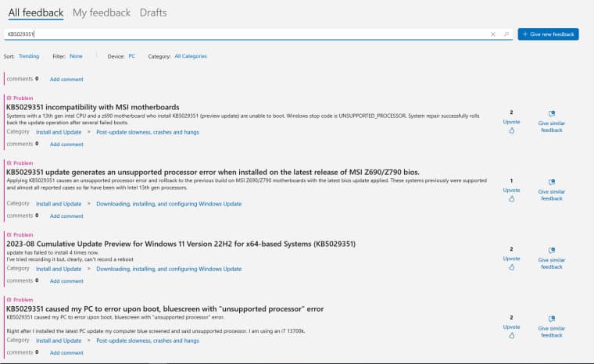This screenshot has height=364, width=594.
Task: Open the Filter None dropdown
Action: tap(76, 56)
